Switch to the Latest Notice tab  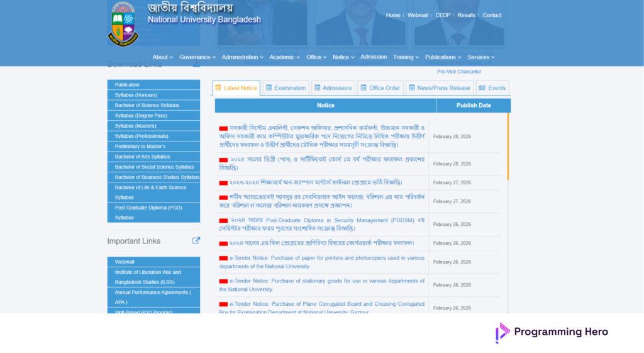[x=236, y=88]
